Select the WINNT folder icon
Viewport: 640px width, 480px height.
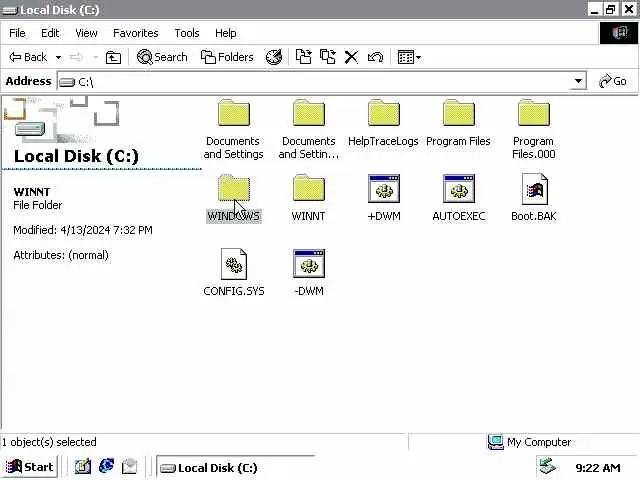(309, 189)
